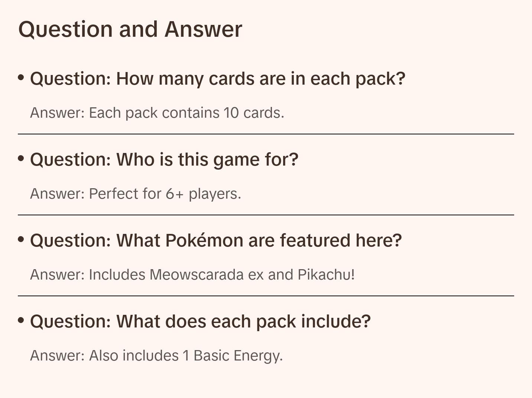Image resolution: width=532 pixels, height=398 pixels.
Task: Click the 'Who is this game for?' question
Action: click(x=164, y=160)
